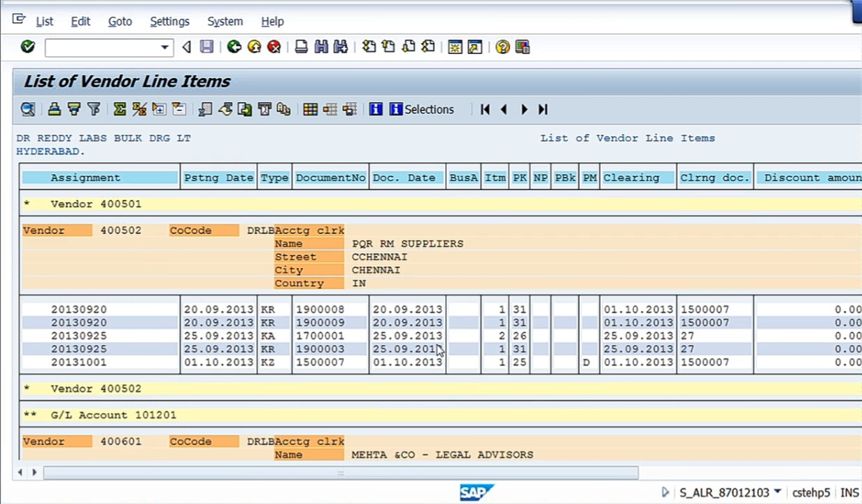Open Help with the question mark icon
This screenshot has height=504, width=862.
click(x=503, y=47)
